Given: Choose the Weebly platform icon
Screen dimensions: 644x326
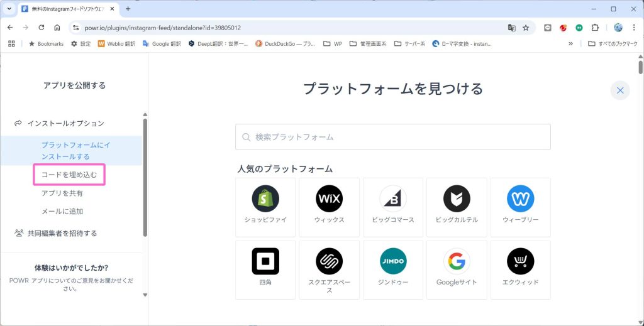Looking at the screenshot, I should [520, 199].
